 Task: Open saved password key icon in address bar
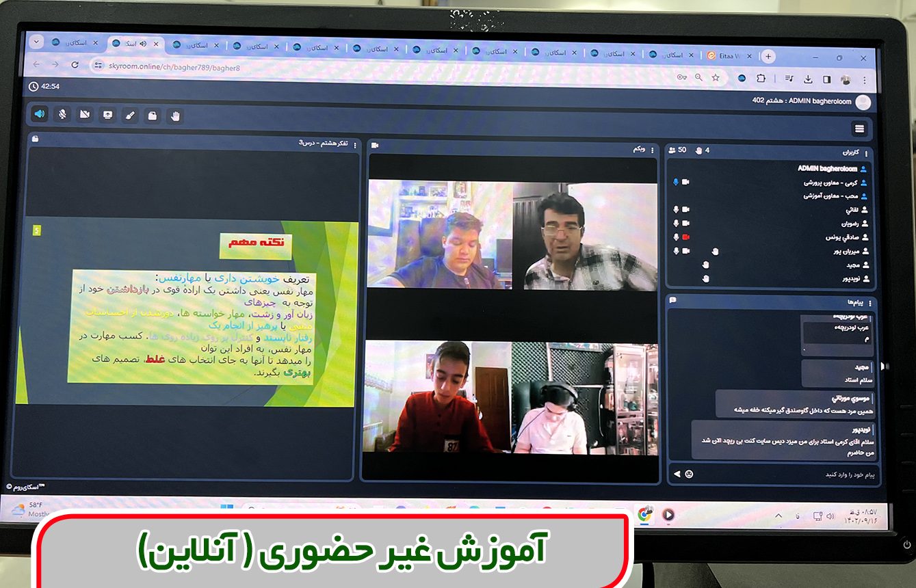click(682, 78)
